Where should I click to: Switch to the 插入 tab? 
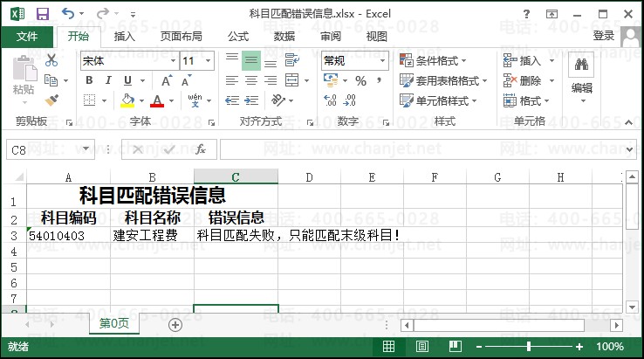(124, 37)
